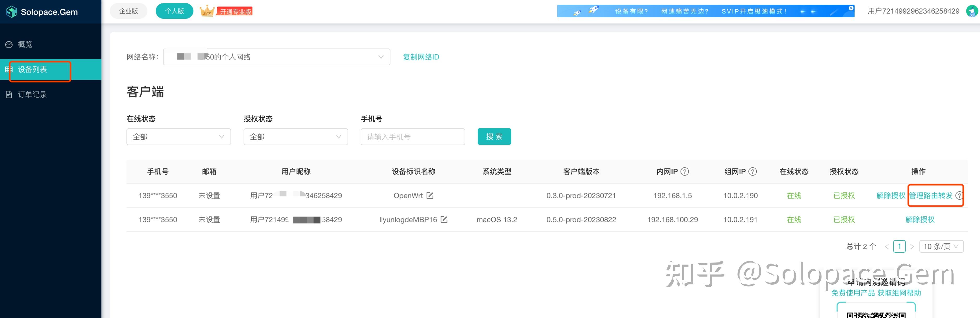
Task: Expand the 网络名称 network dropdown
Action: (x=277, y=57)
